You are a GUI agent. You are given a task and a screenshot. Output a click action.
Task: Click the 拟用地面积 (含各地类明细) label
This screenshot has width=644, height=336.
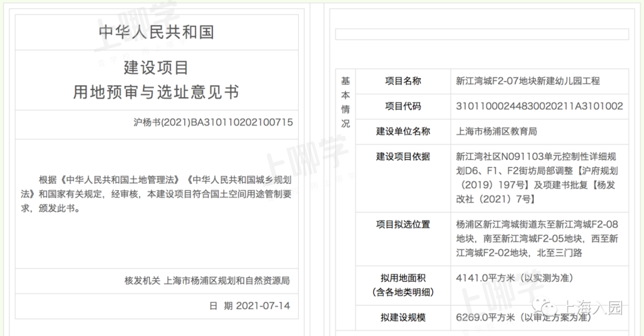(x=403, y=285)
